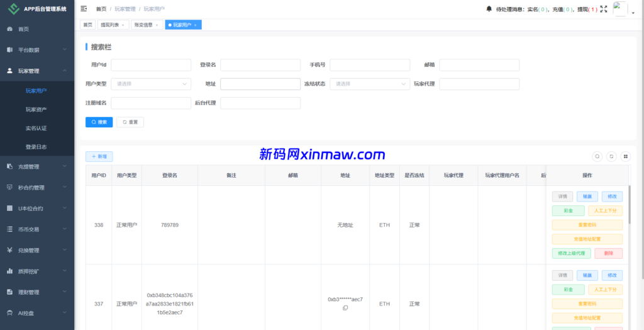Click 彩金 for user 338

pyautogui.click(x=568, y=211)
